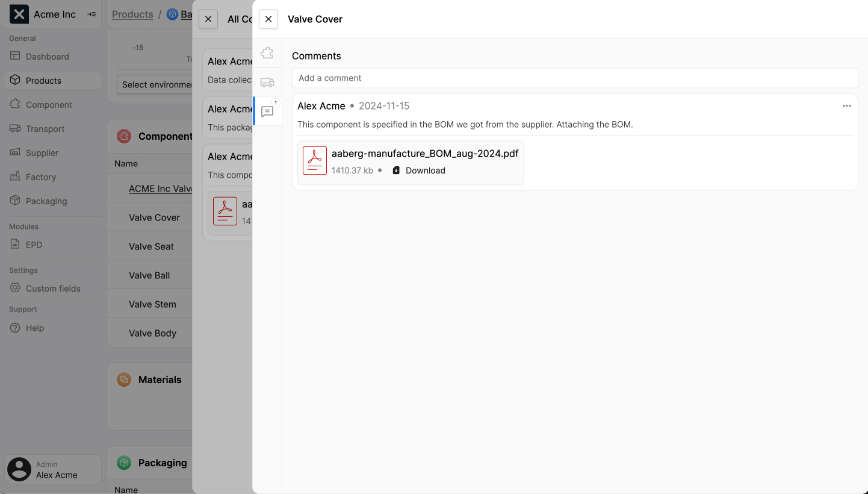Go to Dashboard in the sidebar
Viewport: 868px width, 494px height.
pos(47,57)
